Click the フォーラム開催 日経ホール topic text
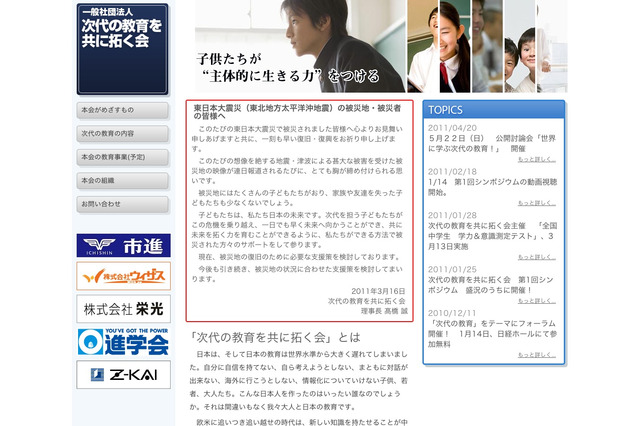The image size is (640, 426). [x=492, y=334]
